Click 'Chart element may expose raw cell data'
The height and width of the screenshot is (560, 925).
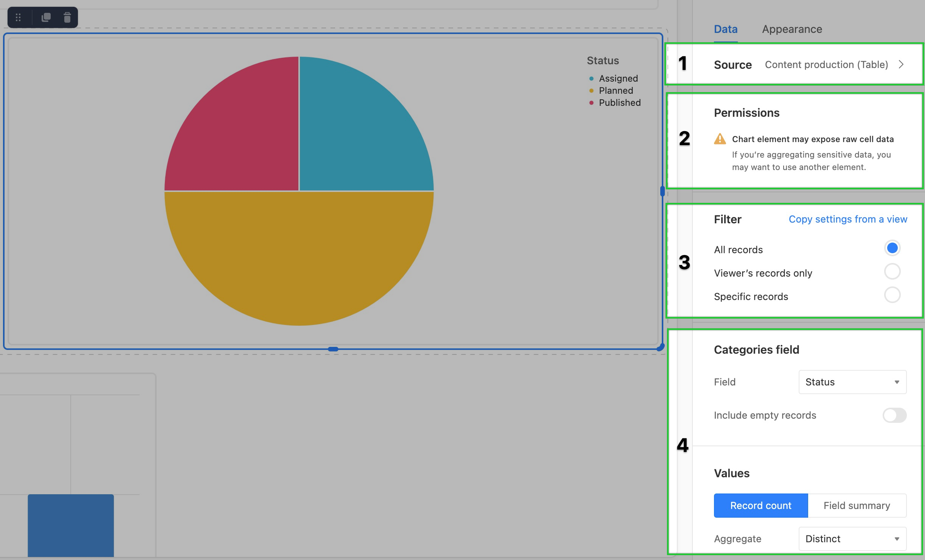813,139
